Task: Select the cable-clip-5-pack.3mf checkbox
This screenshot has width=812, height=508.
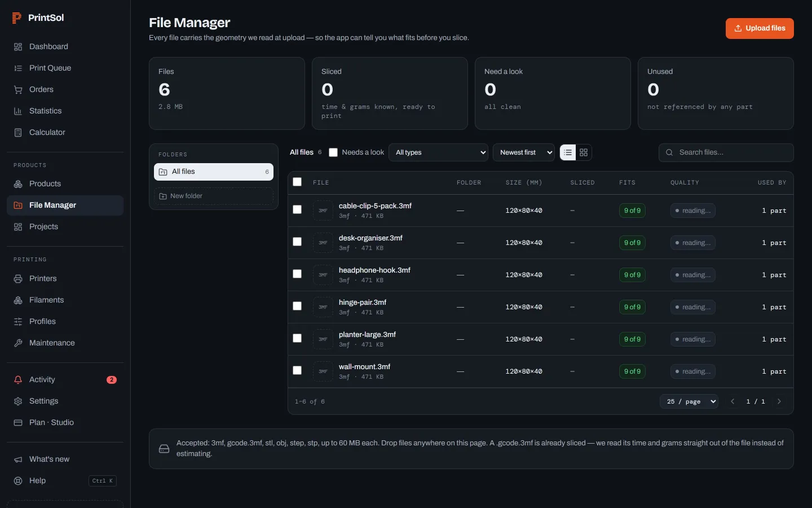Action: 297,209
